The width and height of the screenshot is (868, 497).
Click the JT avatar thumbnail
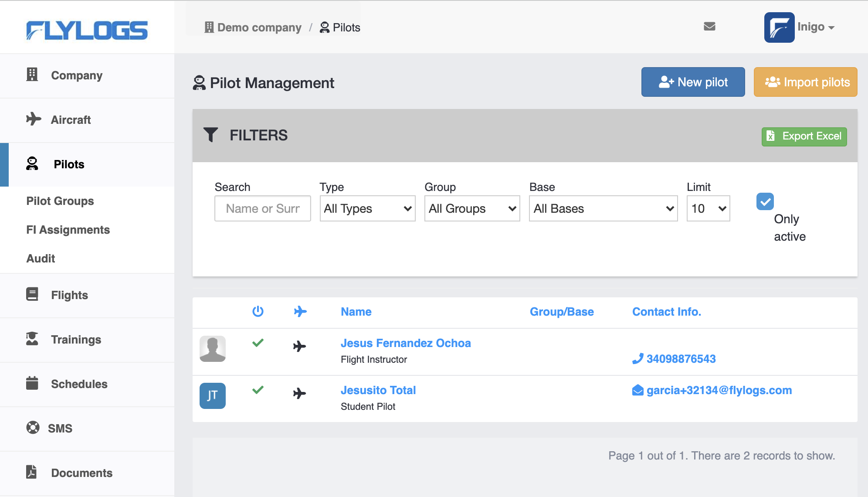tap(213, 395)
